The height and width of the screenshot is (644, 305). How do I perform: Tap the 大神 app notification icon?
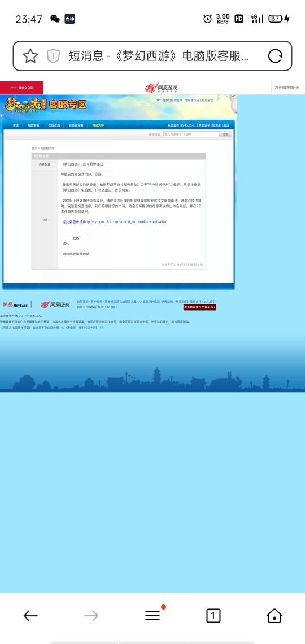(69, 19)
